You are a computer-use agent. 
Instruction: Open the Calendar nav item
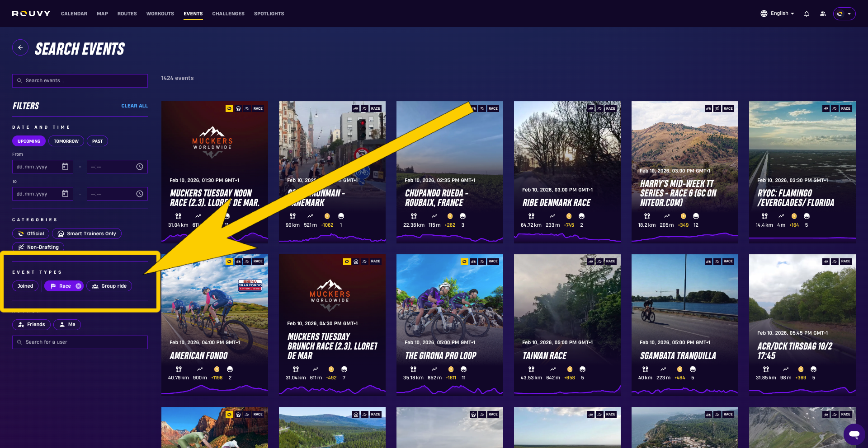(74, 14)
